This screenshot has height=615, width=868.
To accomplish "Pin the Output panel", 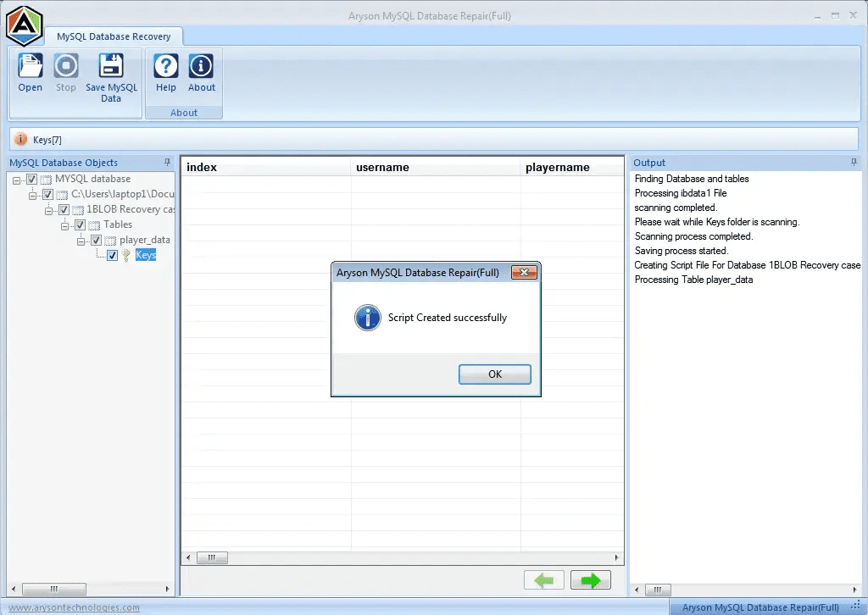I will pyautogui.click(x=853, y=162).
